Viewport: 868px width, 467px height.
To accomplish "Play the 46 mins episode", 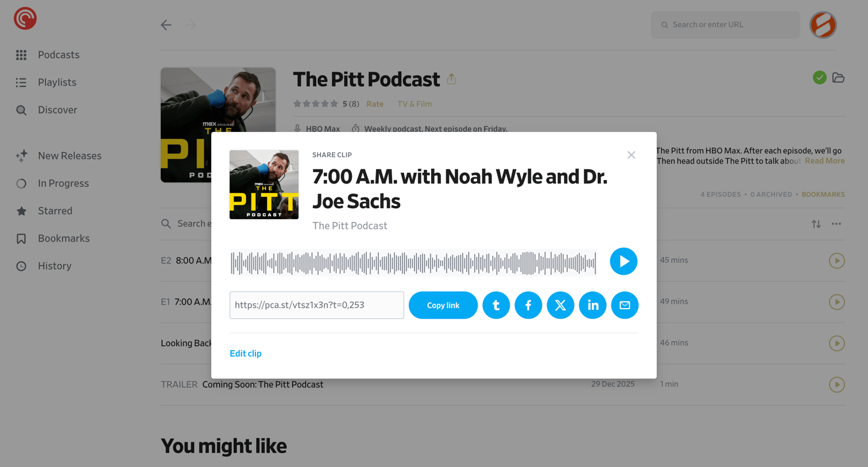I will [x=837, y=343].
